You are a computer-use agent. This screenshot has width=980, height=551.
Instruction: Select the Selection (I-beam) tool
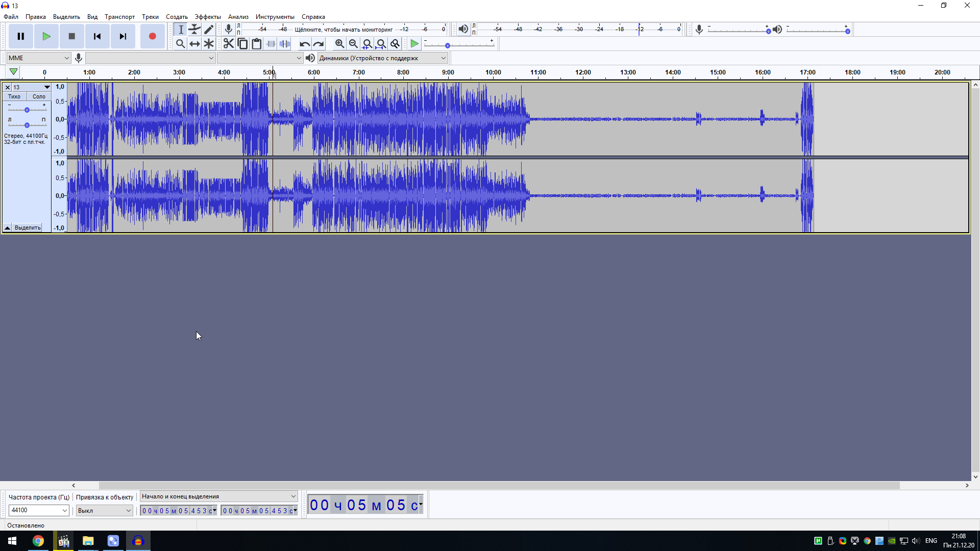[x=181, y=30]
